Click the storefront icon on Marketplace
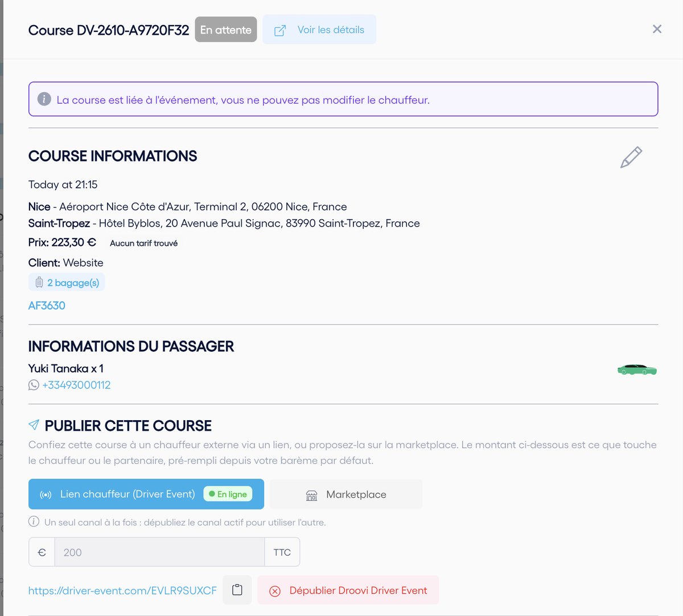 point(311,495)
